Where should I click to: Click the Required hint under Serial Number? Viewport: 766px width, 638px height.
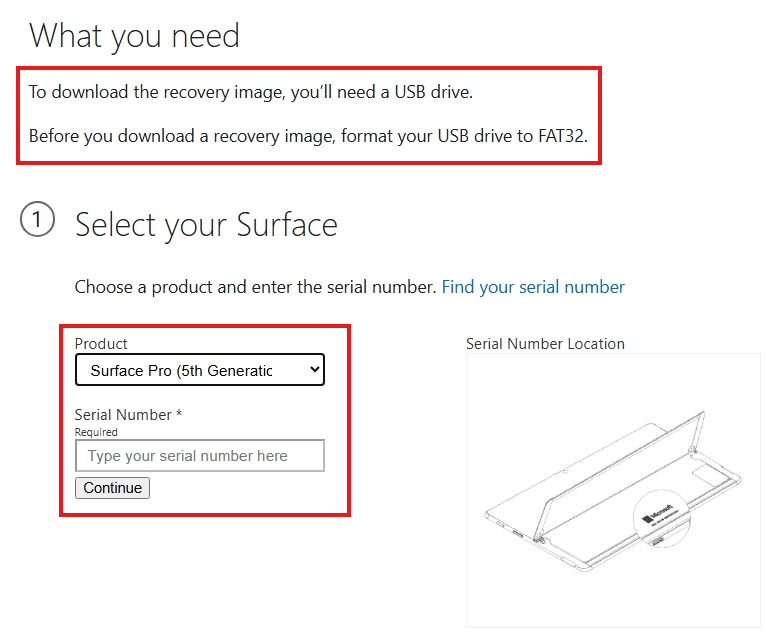(x=96, y=432)
